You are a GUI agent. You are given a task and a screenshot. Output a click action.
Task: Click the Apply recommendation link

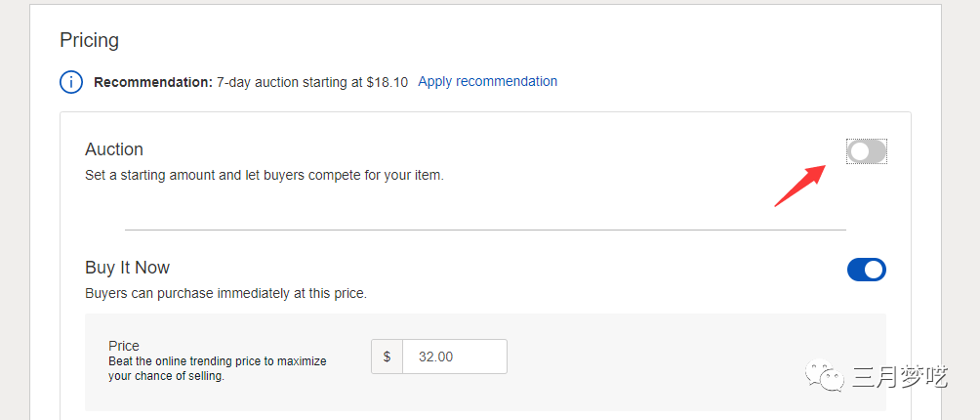[x=487, y=81]
